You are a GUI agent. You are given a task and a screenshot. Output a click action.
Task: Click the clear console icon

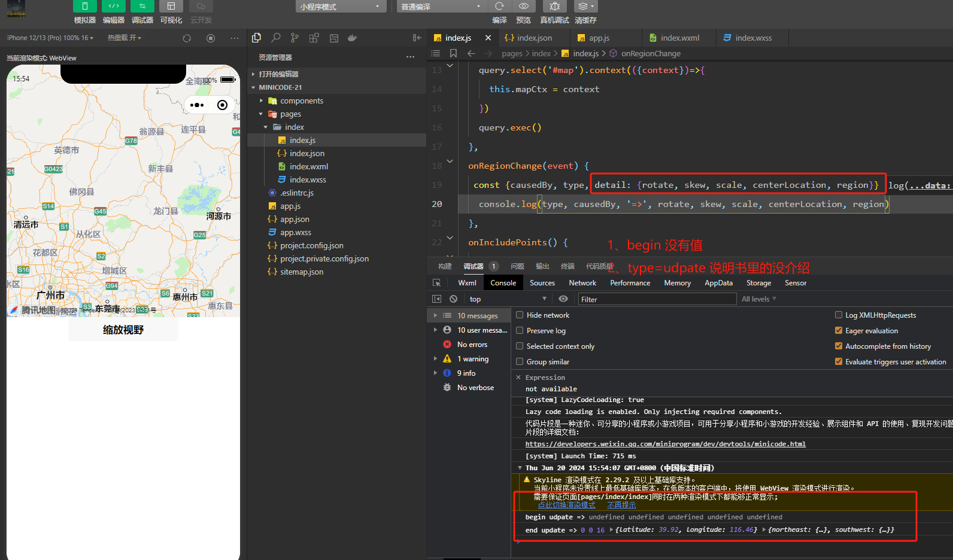click(453, 299)
